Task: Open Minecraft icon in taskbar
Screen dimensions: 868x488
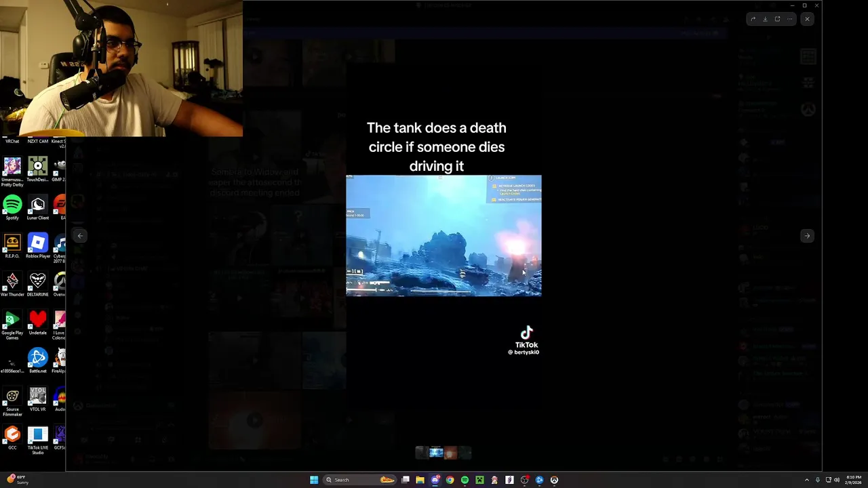Action: click(x=479, y=480)
